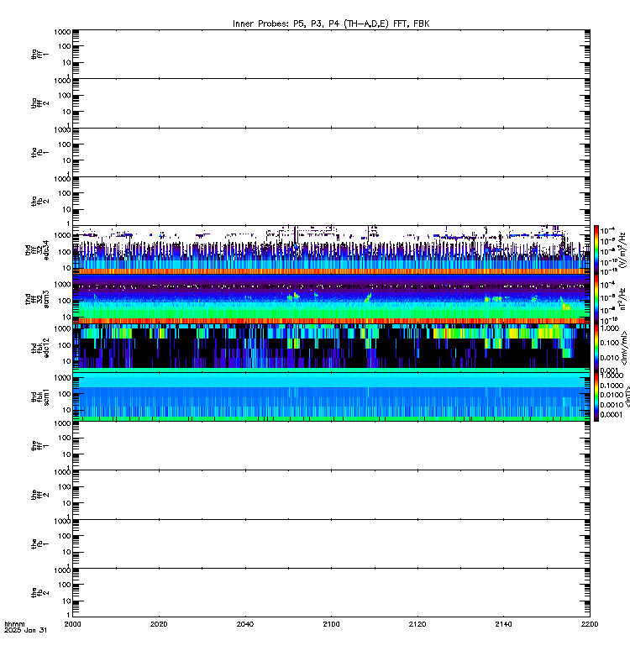The width and height of the screenshot is (630, 672).
Task: Select the 'thd fbk scm1' panel axis label
Action: click(40, 396)
